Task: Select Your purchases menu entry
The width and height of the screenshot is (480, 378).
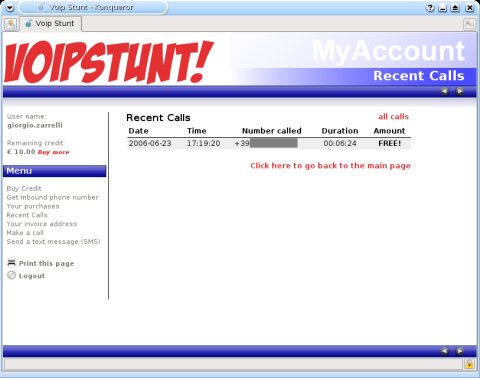Action: [33, 206]
